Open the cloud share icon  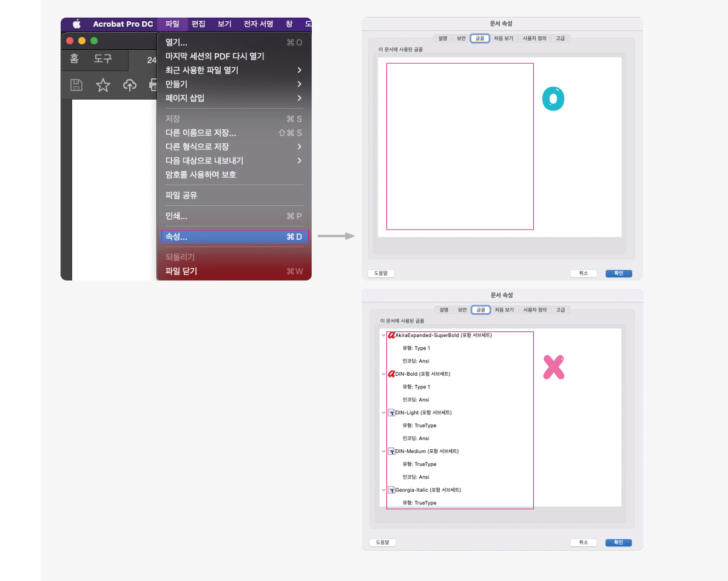(x=129, y=85)
